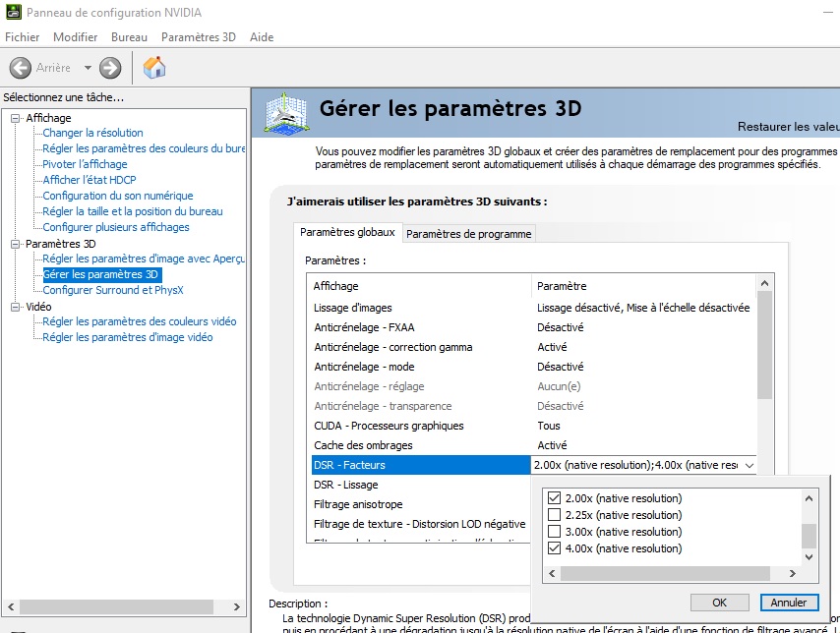The image size is (840, 633).
Task: Click scroll left arrow in DSR factor list
Action: pos(552,574)
